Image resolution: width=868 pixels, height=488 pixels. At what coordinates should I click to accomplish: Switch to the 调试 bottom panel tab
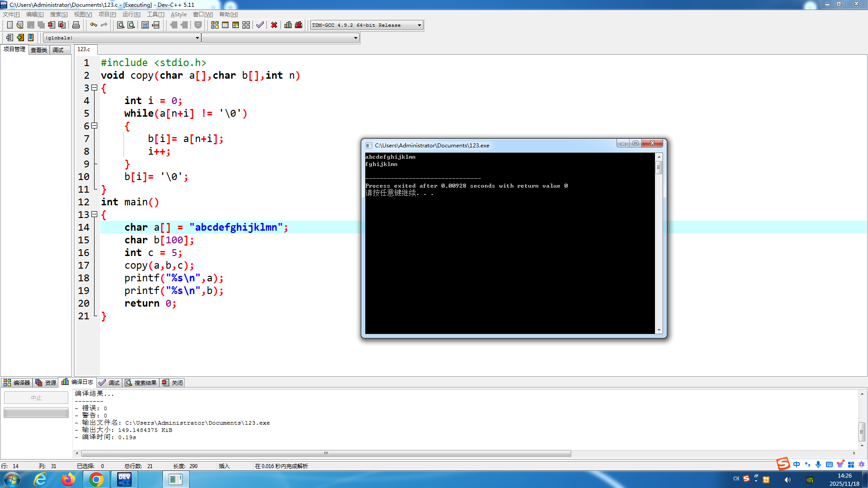click(x=109, y=383)
